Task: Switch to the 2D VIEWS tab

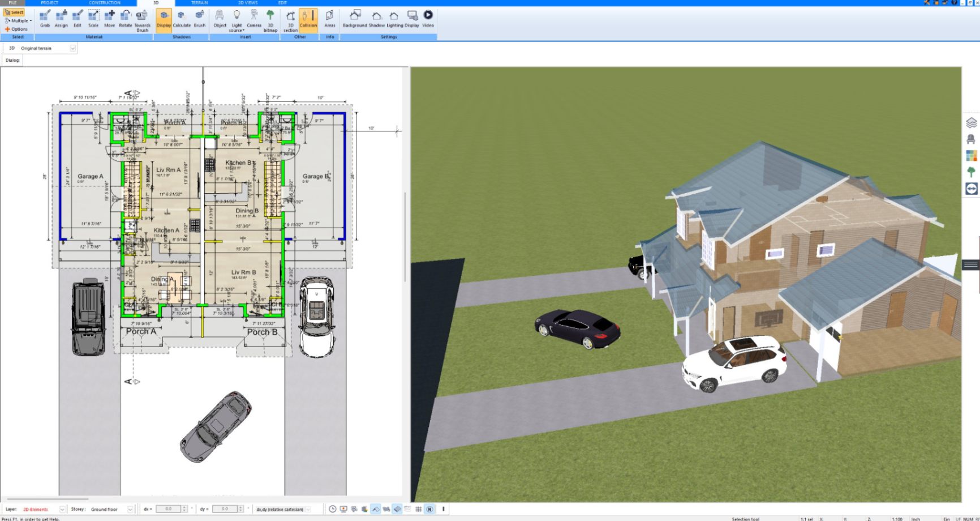Action: [248, 3]
